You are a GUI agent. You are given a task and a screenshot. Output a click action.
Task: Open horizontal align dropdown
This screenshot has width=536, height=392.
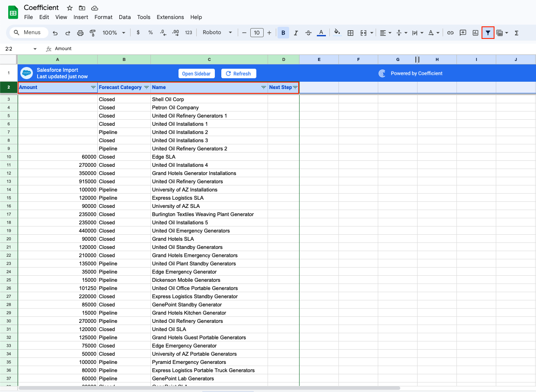pos(385,33)
